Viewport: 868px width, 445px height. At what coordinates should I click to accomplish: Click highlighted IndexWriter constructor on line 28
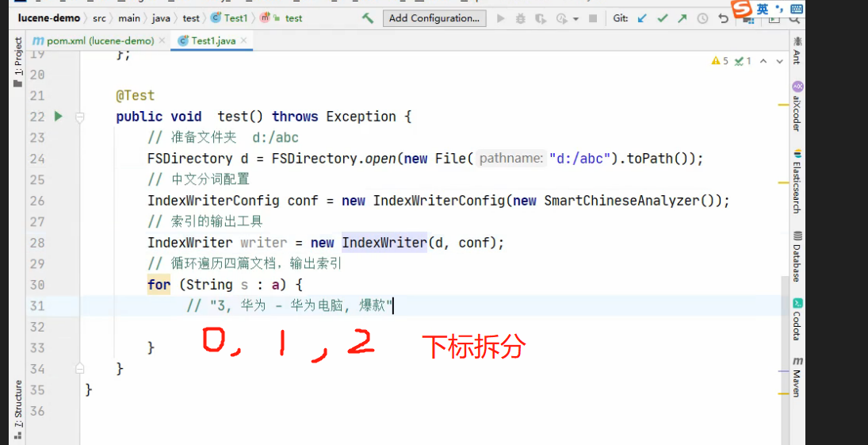(384, 243)
